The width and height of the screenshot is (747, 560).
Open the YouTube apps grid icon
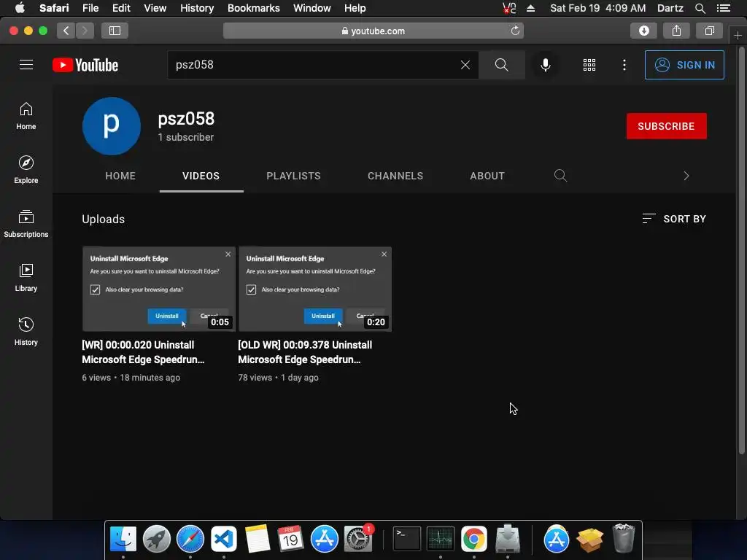(589, 65)
